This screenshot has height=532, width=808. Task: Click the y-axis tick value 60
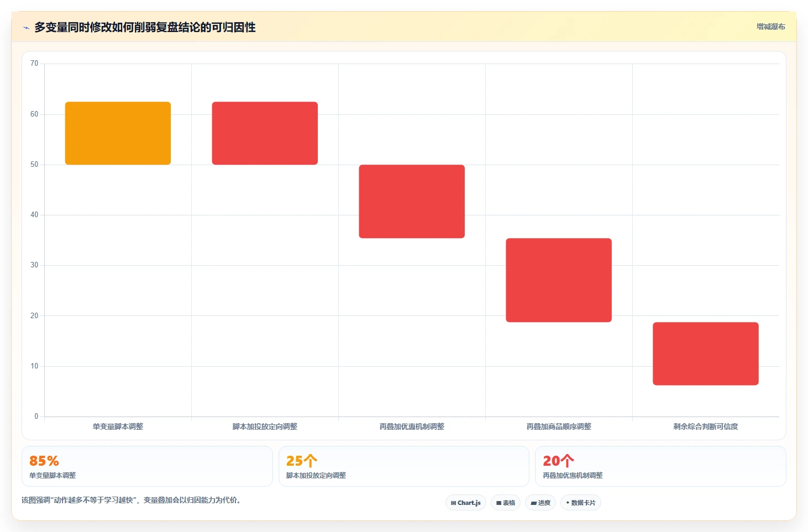34,114
